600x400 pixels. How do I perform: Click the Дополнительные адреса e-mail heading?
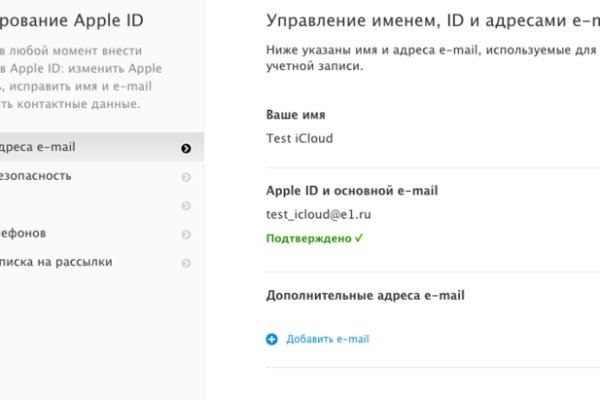point(366,295)
